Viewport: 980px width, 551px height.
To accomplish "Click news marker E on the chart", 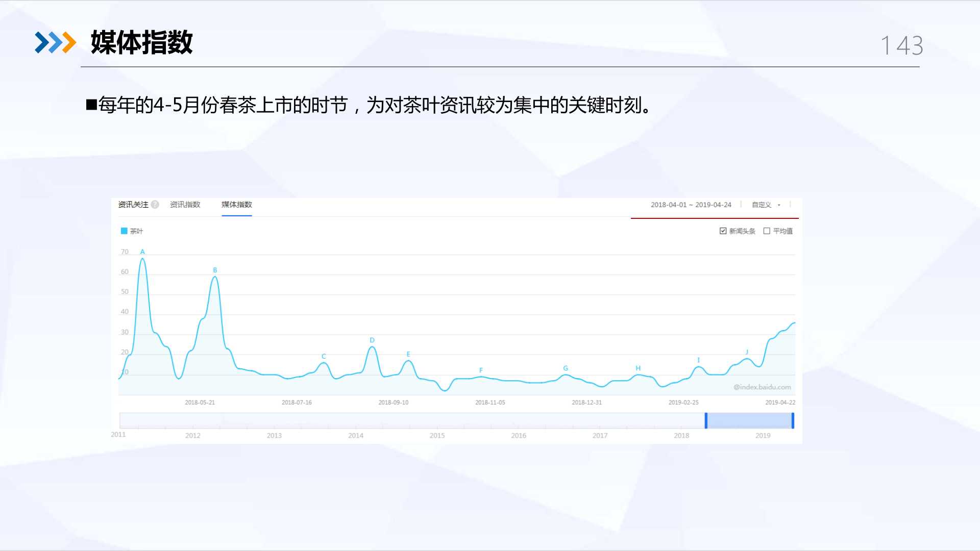I will pos(408,354).
